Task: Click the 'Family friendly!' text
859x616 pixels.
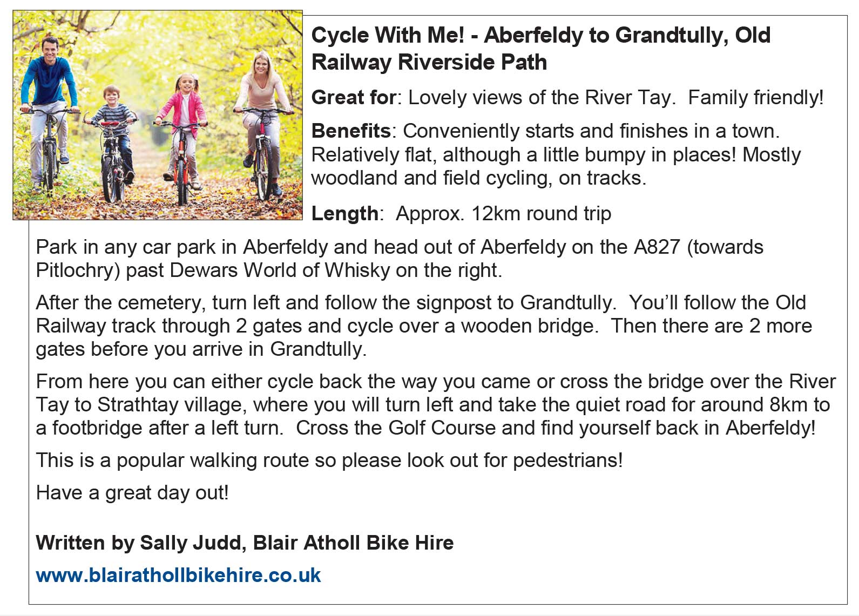Action: 756,98
